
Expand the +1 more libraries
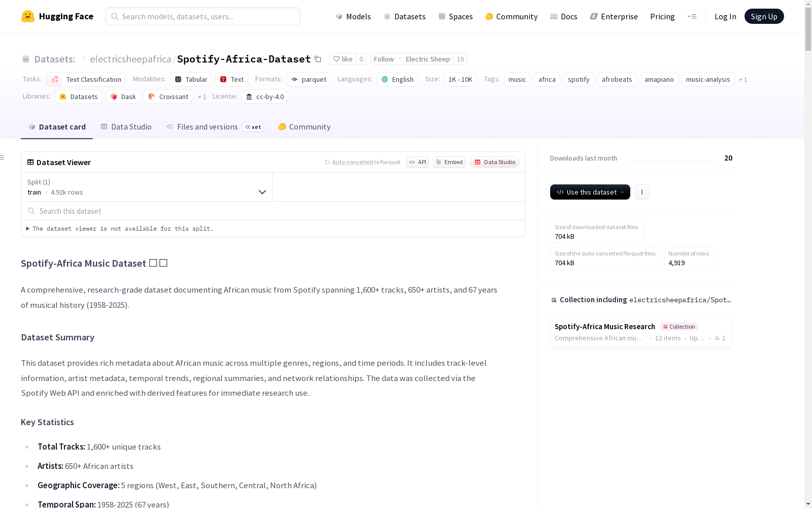202,97
